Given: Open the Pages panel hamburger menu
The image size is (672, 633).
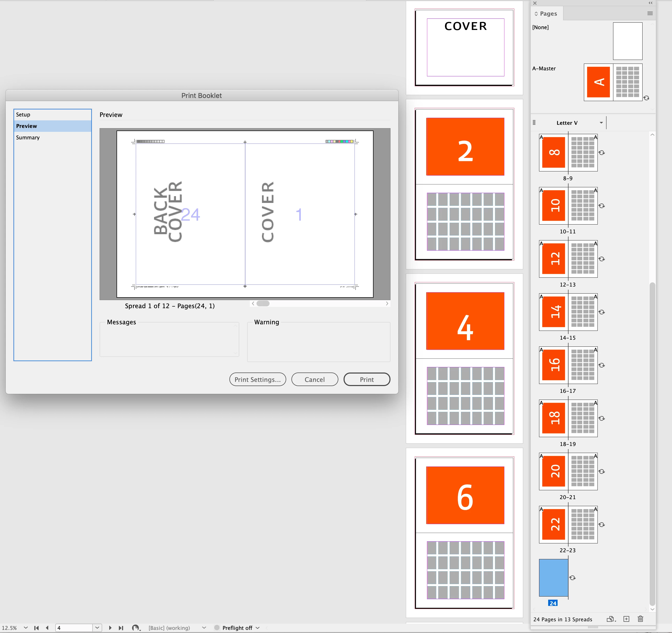Looking at the screenshot, I should [x=650, y=14].
